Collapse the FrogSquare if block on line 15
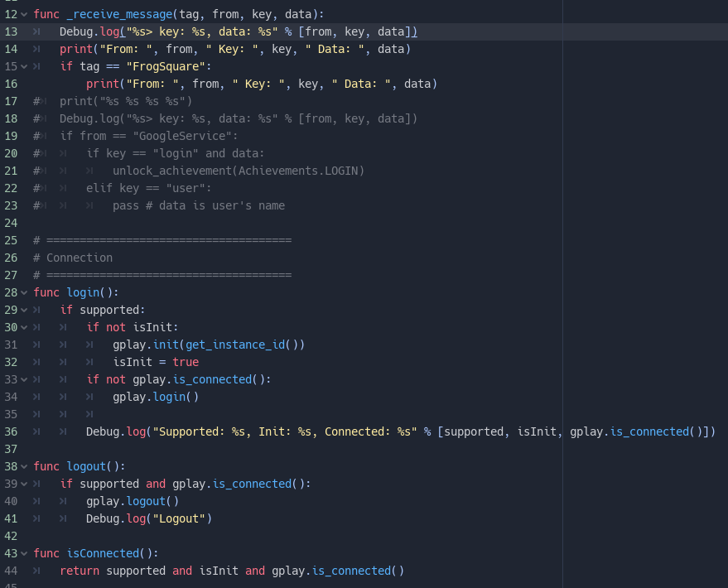This screenshot has width=728, height=588. click(x=23, y=66)
